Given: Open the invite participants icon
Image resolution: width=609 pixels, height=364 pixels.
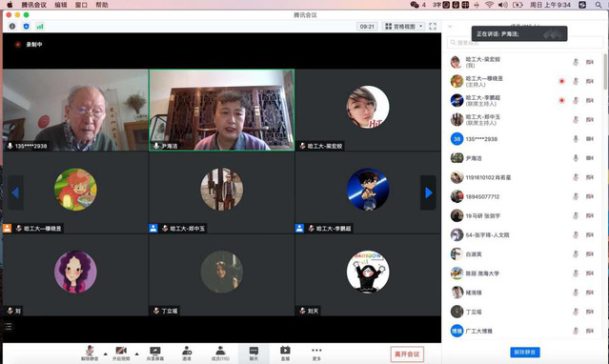Looking at the screenshot, I should [x=187, y=353].
